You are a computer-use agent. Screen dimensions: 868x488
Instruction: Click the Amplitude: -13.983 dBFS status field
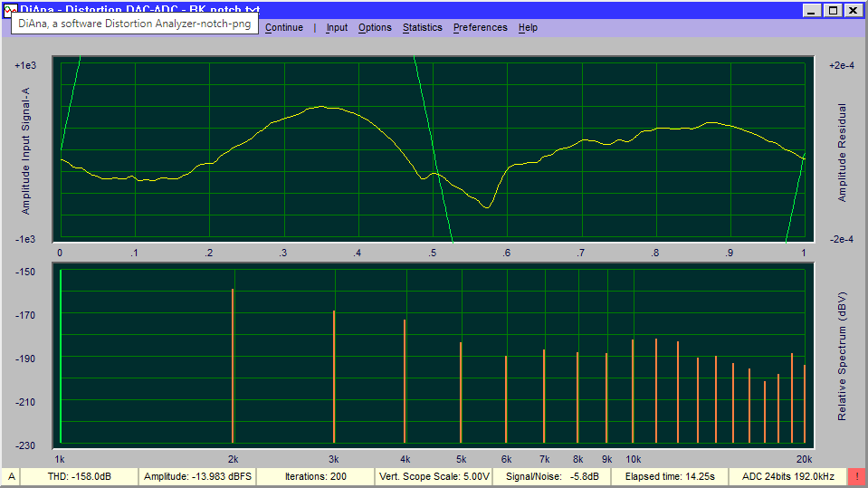197,476
